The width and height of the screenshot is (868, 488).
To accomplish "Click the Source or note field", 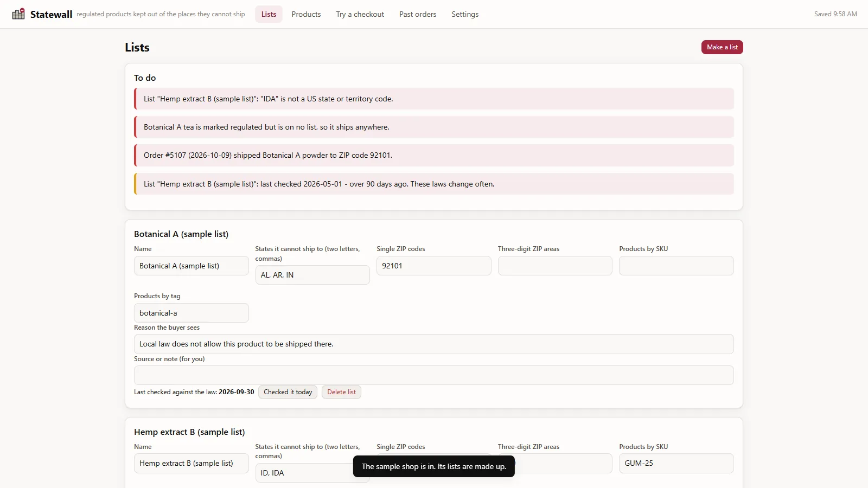I will tap(434, 375).
